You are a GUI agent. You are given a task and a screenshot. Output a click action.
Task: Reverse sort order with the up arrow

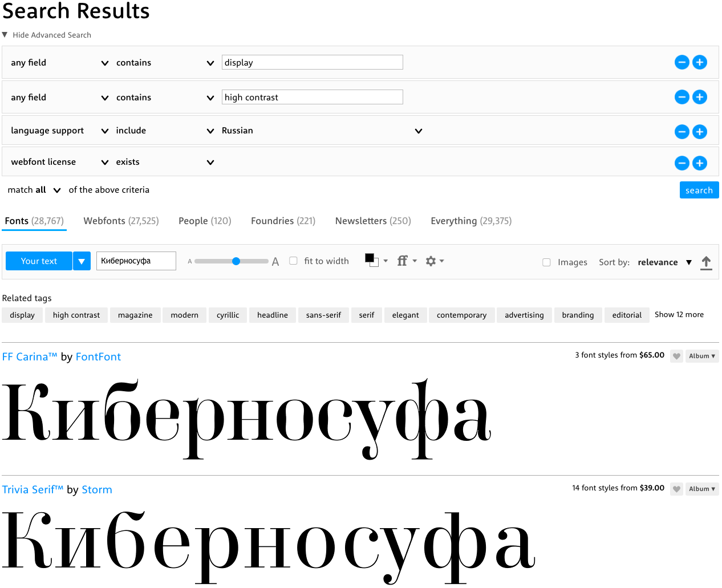click(706, 262)
